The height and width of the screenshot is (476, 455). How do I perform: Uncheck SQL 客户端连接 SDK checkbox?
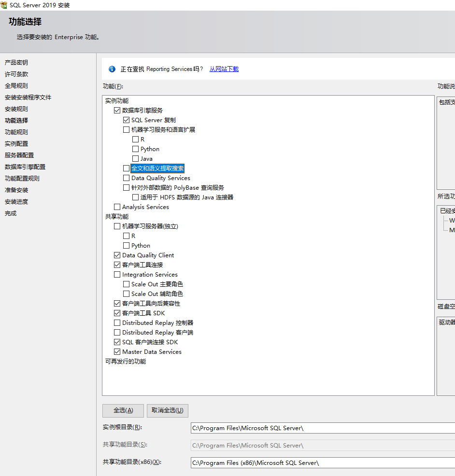pyautogui.click(x=117, y=342)
